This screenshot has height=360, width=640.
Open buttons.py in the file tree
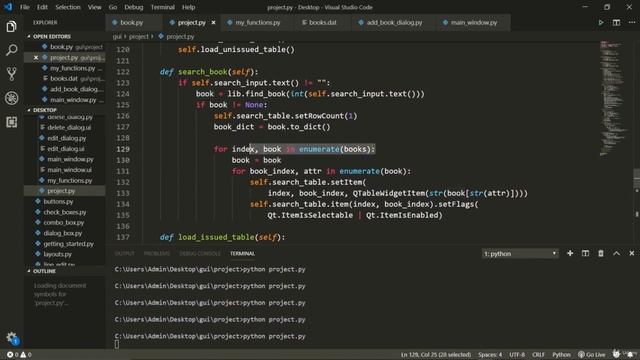click(x=65, y=201)
